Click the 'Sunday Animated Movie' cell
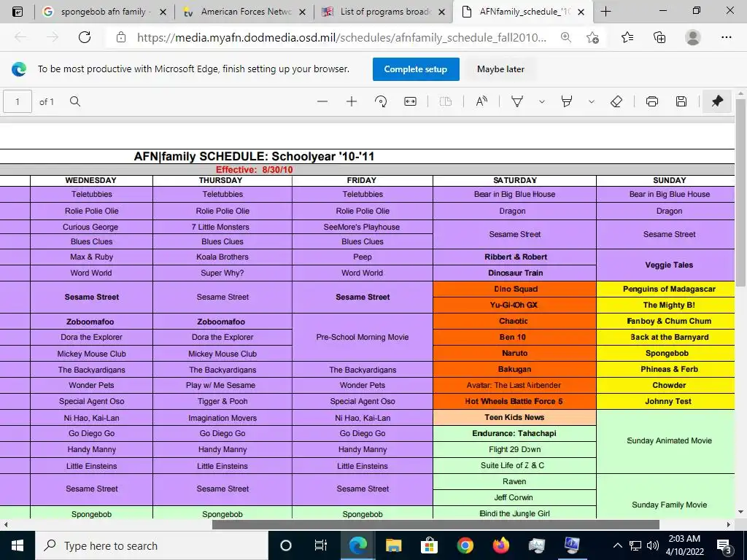Image resolution: width=747 pixels, height=560 pixels. pyautogui.click(x=665, y=441)
